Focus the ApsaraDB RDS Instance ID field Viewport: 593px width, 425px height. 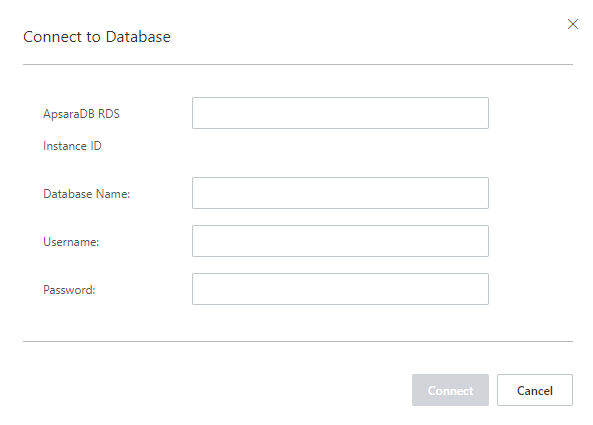340,113
